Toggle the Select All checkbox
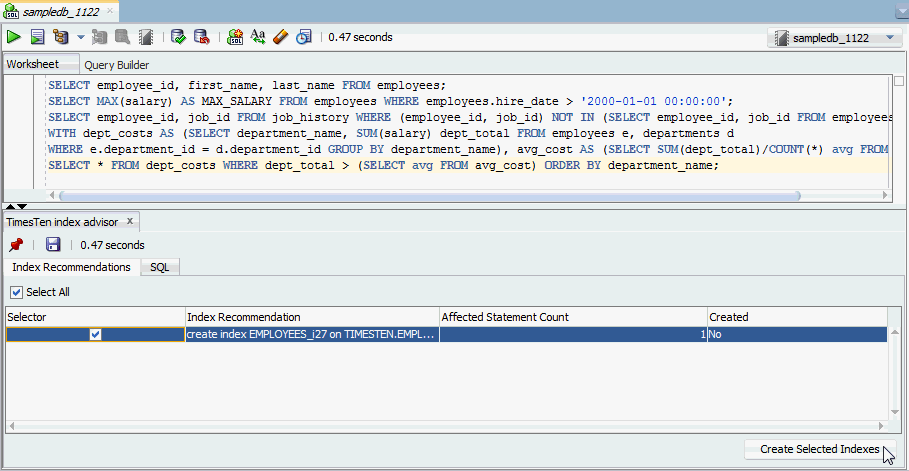Screen dimensions: 909x471 pyautogui.click(x=16, y=292)
